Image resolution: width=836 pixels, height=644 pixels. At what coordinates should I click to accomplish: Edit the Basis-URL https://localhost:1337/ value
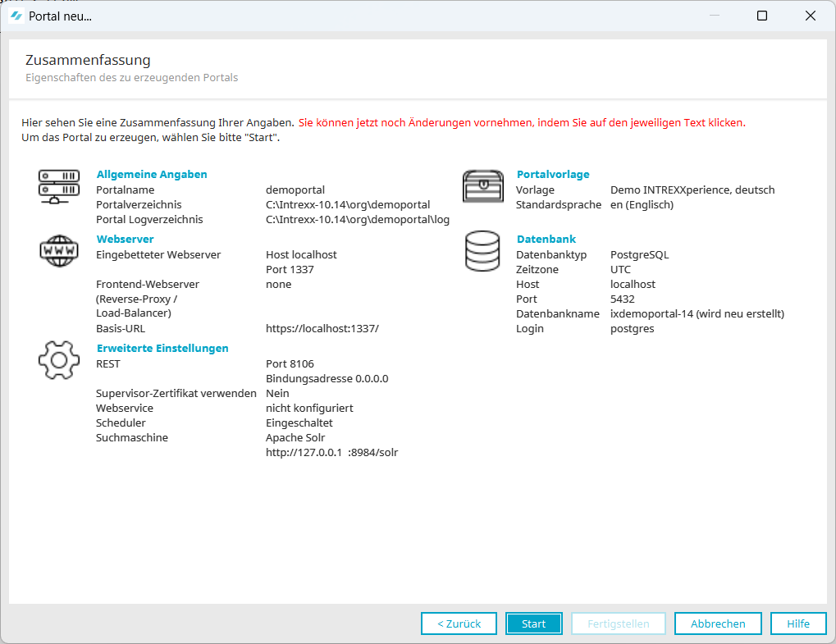(322, 328)
